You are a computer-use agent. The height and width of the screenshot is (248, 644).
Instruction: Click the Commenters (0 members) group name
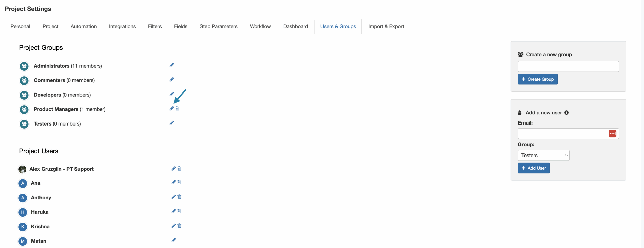[x=64, y=80]
